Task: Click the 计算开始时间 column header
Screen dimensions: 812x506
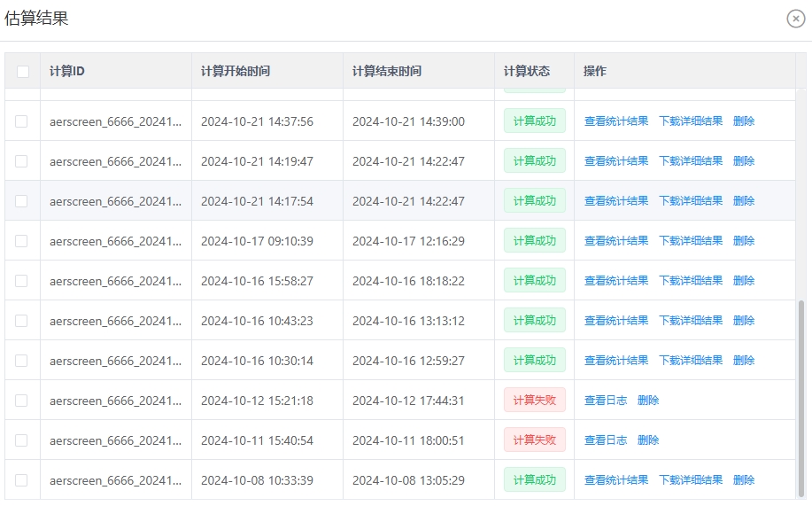Action: (x=236, y=71)
